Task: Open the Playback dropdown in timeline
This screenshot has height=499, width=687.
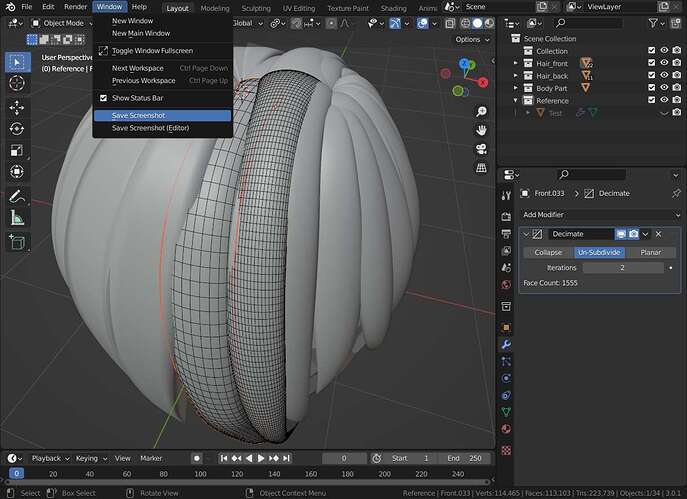Action: 51,458
